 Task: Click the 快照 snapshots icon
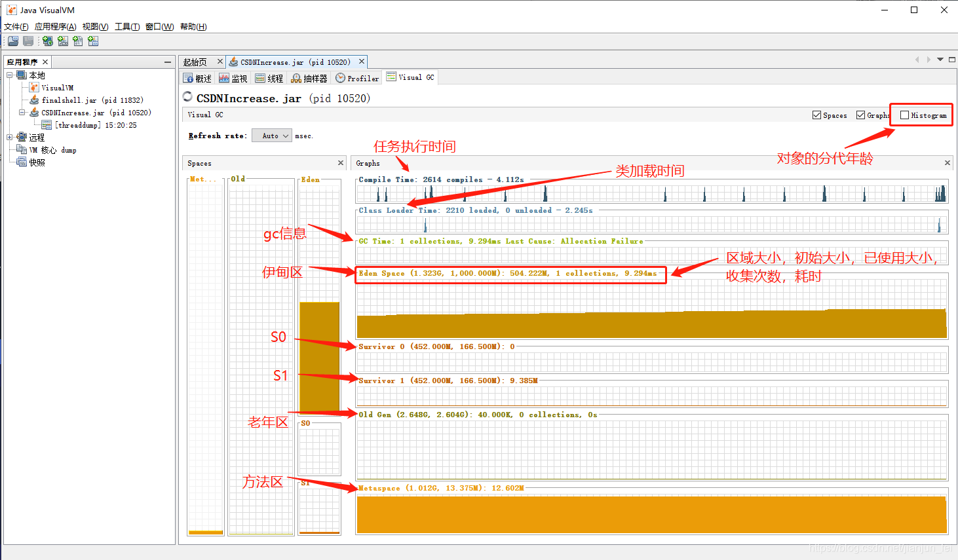(x=22, y=162)
